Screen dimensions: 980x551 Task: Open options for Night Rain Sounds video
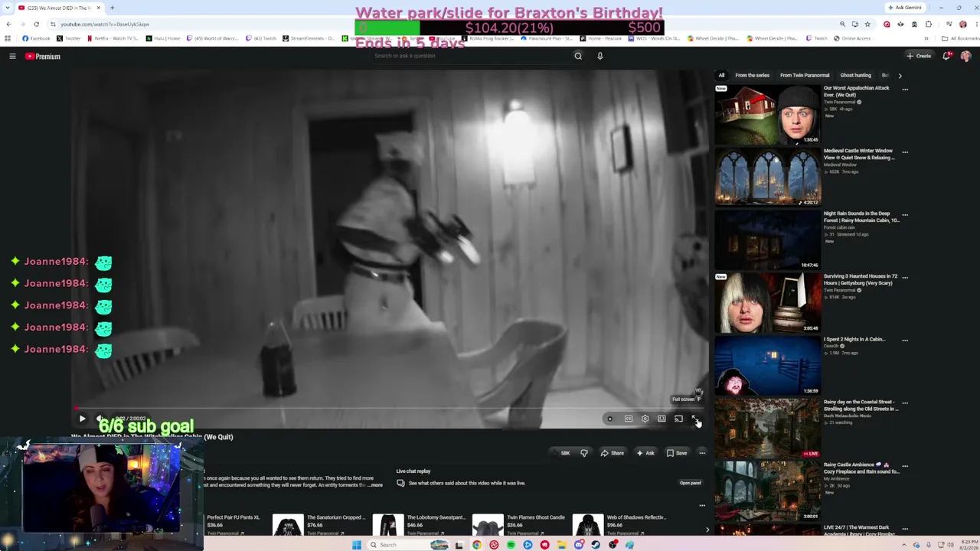905,215
